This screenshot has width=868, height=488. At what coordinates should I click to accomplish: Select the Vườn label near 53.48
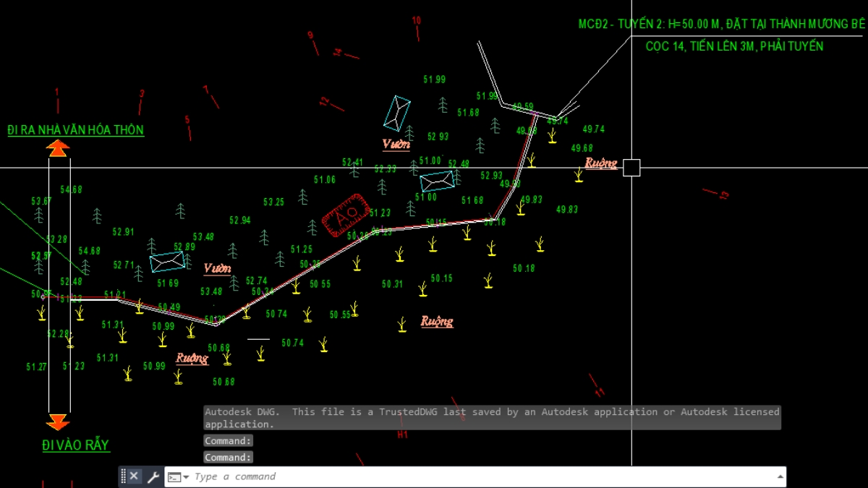[x=217, y=268]
